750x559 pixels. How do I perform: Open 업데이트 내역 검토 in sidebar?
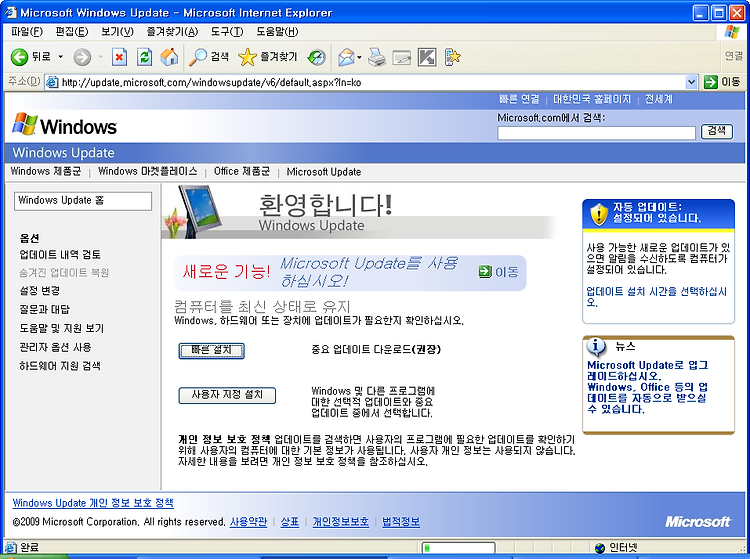(60, 254)
